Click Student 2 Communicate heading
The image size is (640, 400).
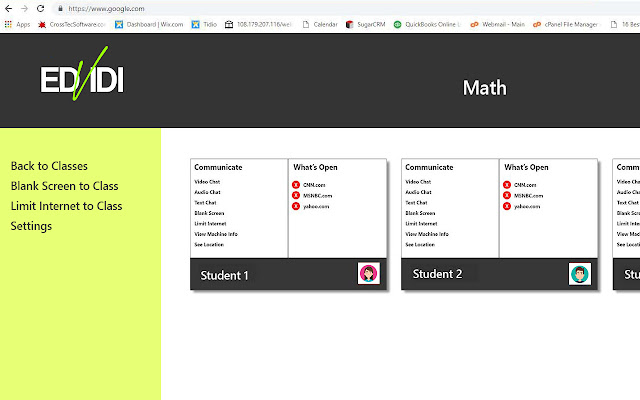click(x=429, y=167)
